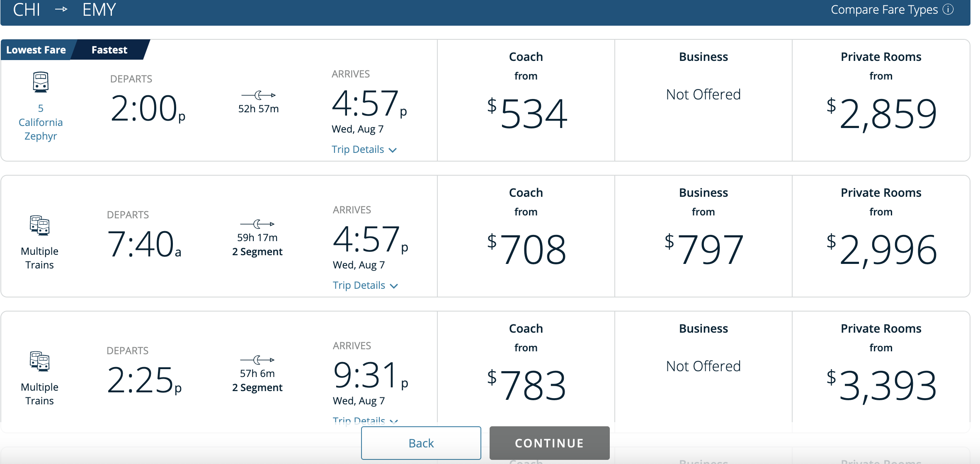Click the Back button
Screen dimensions: 980x464
(x=421, y=443)
